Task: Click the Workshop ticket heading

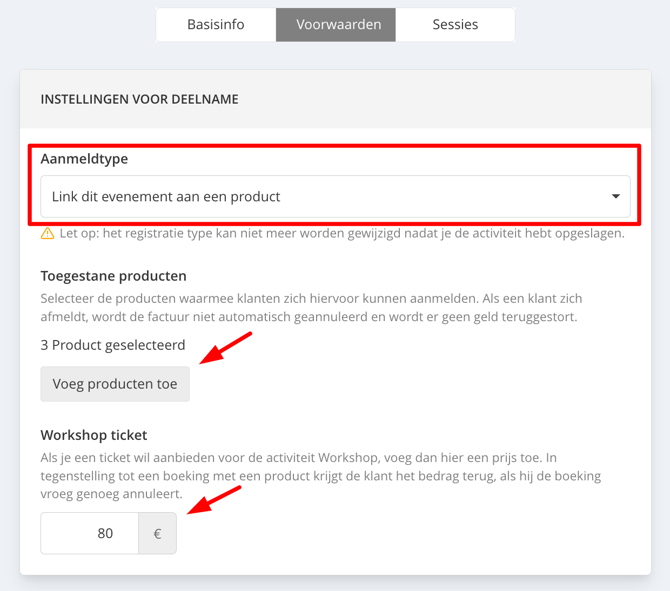Action: coord(93,435)
